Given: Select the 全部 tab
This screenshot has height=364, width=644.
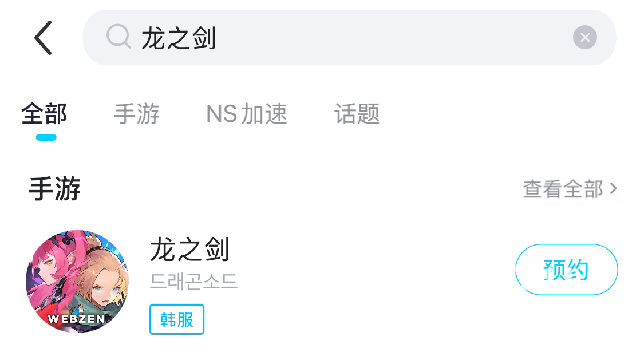Looking at the screenshot, I should [44, 114].
